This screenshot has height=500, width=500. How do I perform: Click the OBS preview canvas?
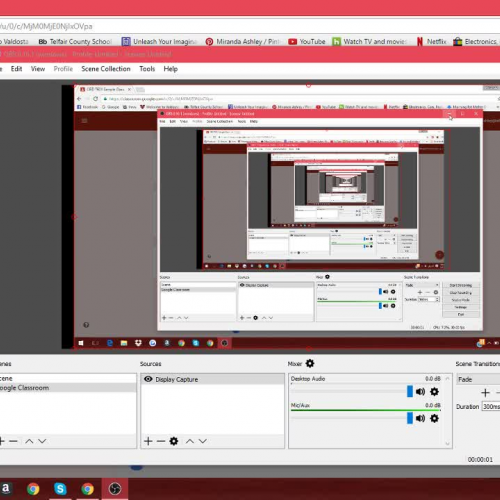tap(250, 217)
